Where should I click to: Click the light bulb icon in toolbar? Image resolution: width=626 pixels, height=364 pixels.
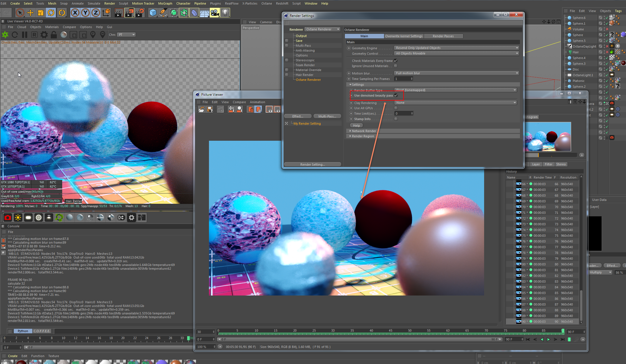click(225, 13)
